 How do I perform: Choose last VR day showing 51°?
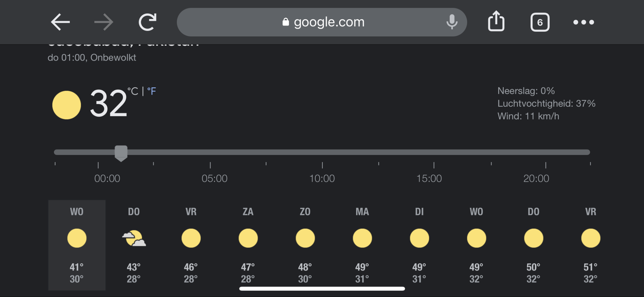point(591,245)
